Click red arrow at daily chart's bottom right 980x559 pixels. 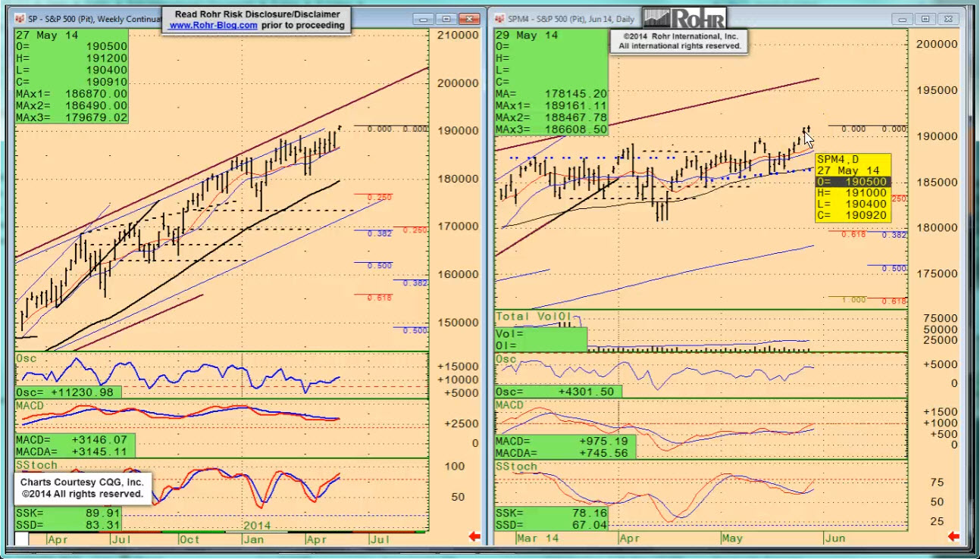[953, 537]
